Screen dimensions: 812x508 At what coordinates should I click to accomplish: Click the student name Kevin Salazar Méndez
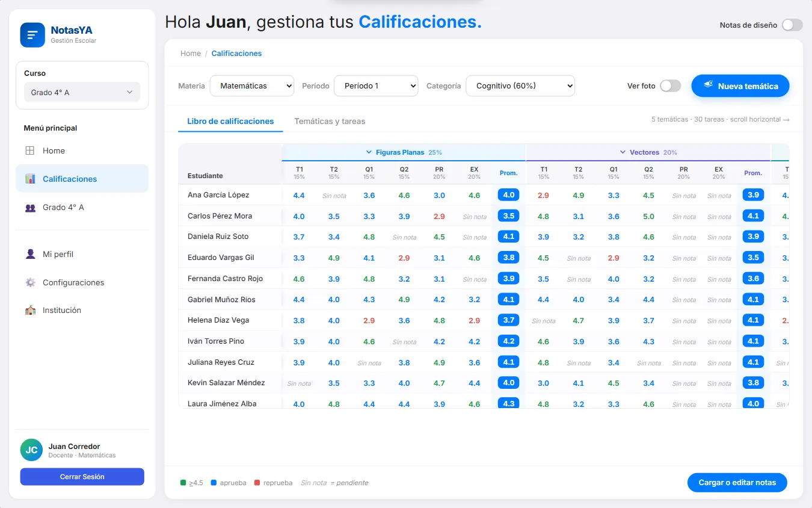tap(226, 383)
